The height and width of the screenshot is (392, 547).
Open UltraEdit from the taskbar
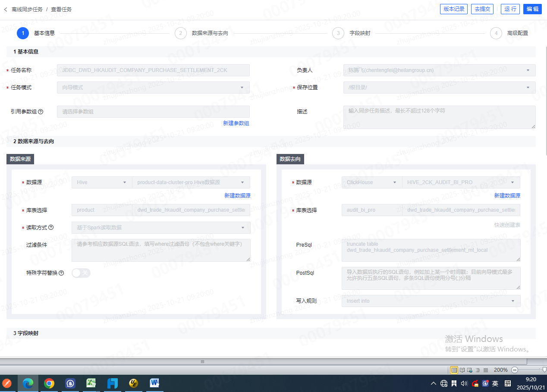pos(134,383)
